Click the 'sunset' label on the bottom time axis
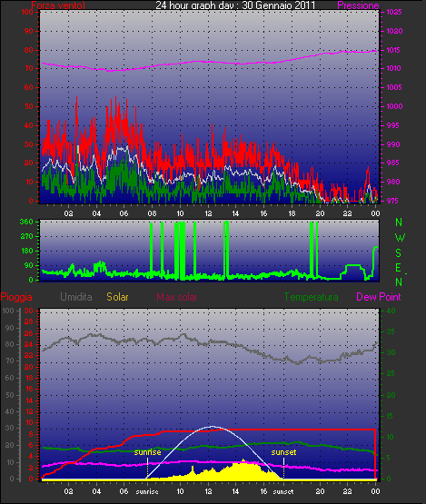The image size is (426, 504). pos(283,492)
